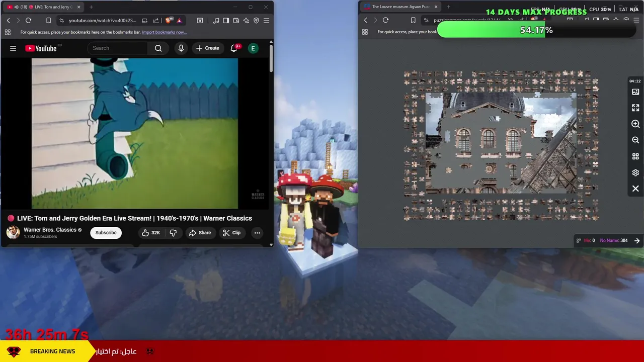Zoom in on the puzzle
Viewport: 644px width, 362px height.
pos(635,124)
